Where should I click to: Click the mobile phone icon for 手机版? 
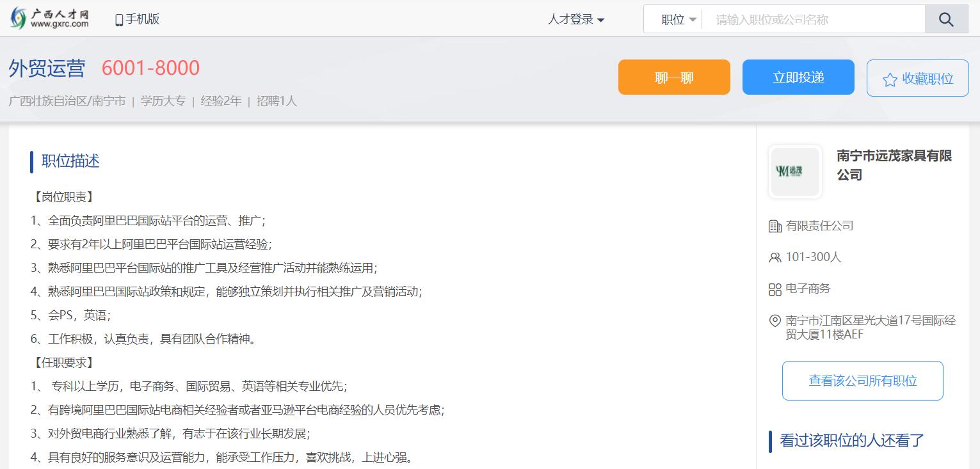click(118, 20)
